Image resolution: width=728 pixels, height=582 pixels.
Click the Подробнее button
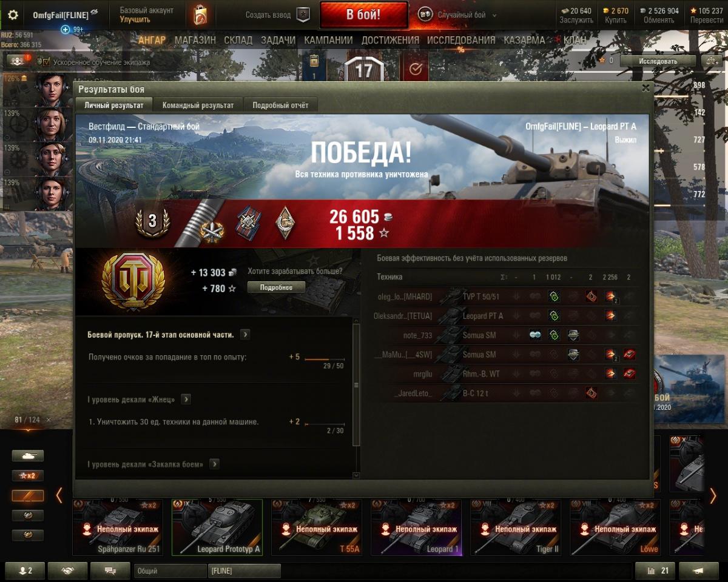(x=276, y=287)
